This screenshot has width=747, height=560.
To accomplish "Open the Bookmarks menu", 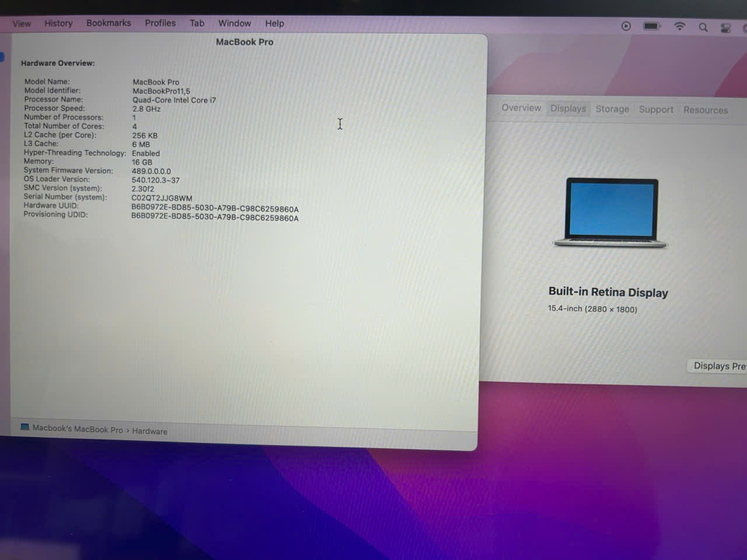I will [x=109, y=23].
